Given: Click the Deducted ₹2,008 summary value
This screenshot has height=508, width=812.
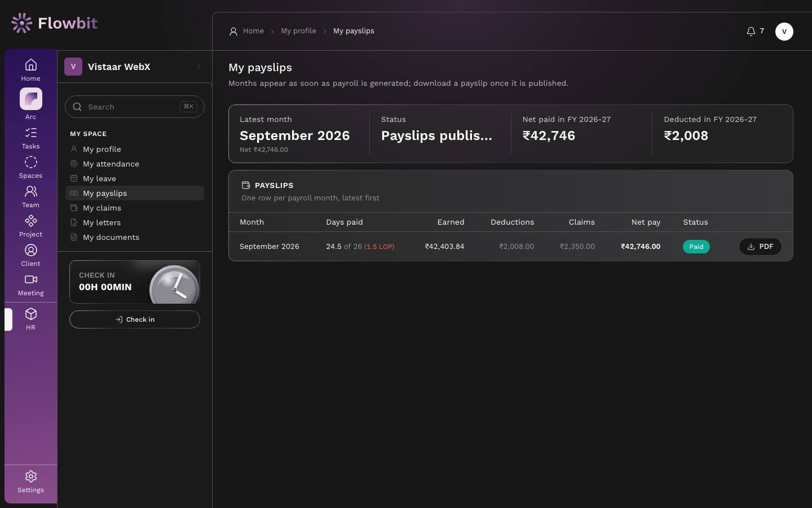Looking at the screenshot, I should coord(686,135).
